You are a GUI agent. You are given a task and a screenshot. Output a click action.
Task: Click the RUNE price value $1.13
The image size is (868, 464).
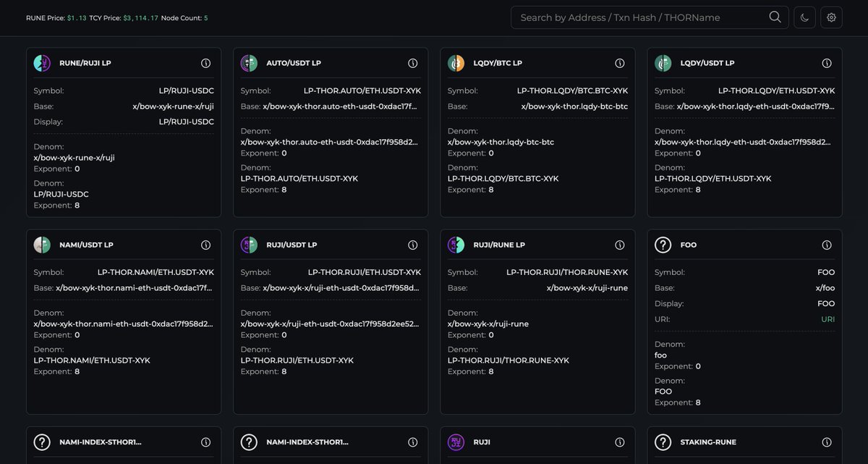77,18
